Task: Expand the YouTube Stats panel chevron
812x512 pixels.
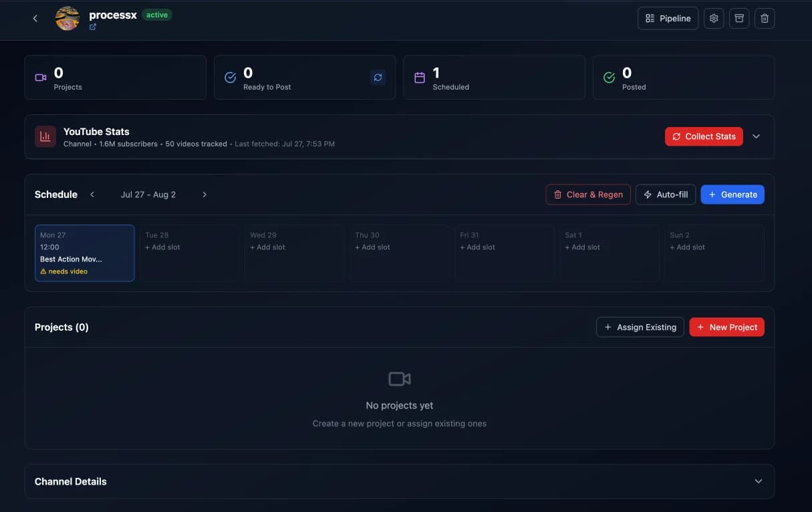Action: [x=757, y=136]
